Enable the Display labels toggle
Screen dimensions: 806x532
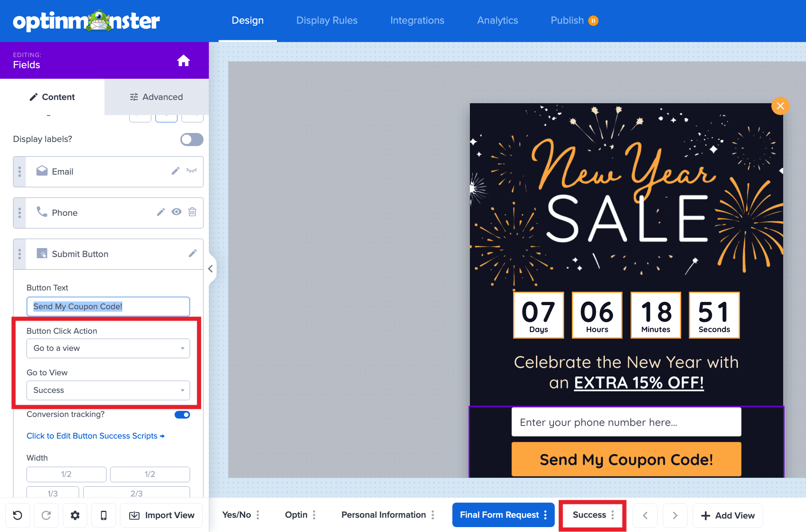pyautogui.click(x=191, y=139)
